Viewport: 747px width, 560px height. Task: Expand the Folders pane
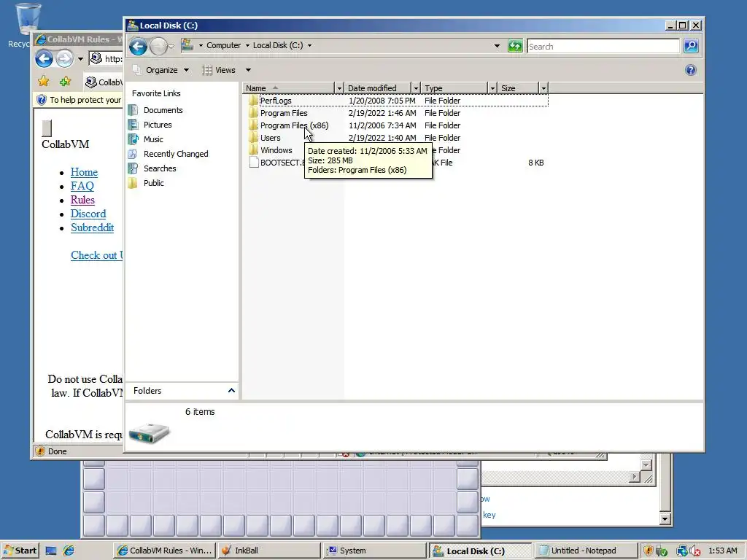tap(231, 391)
